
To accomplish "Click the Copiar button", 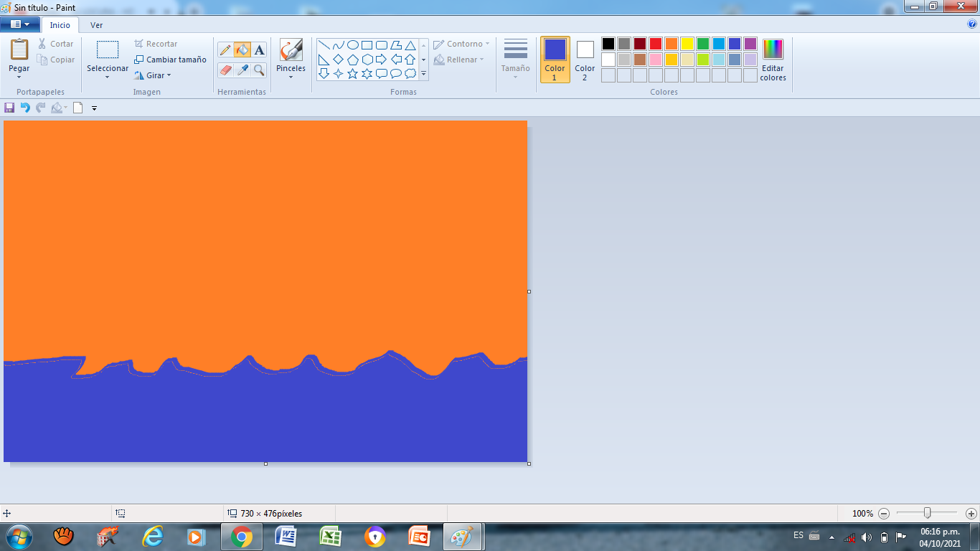I will coord(56,60).
